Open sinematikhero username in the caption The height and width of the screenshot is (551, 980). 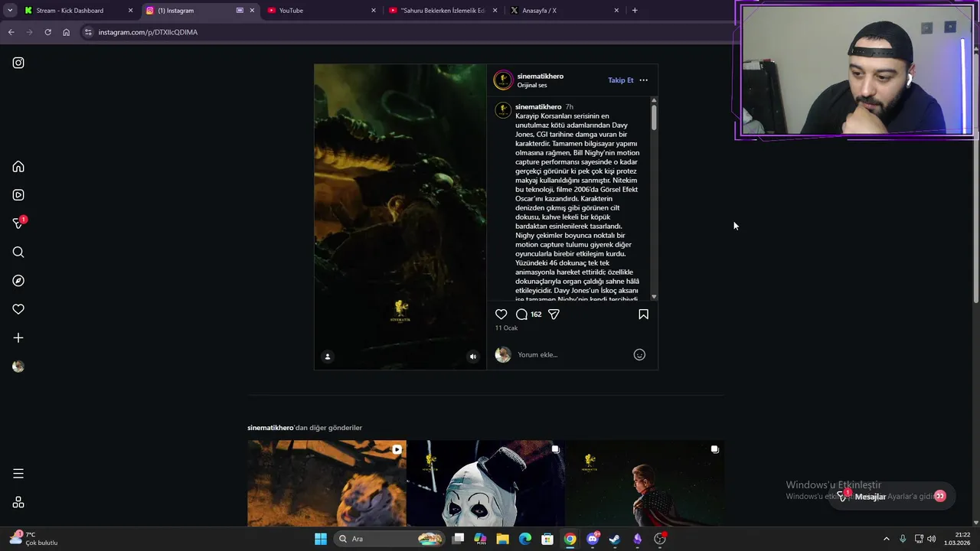(x=538, y=107)
